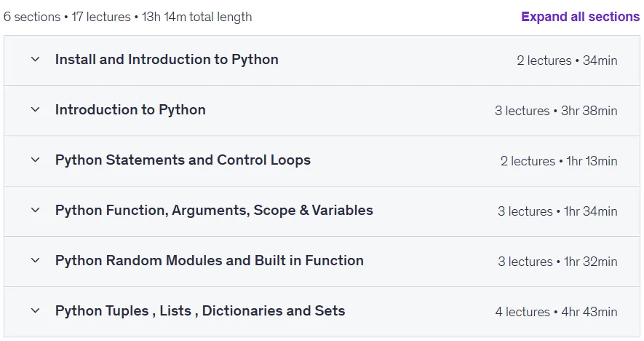Image resolution: width=644 pixels, height=341 pixels.
Task: Open Python Tuples, Lists, Dictionaries and Sets title
Action: click(200, 310)
